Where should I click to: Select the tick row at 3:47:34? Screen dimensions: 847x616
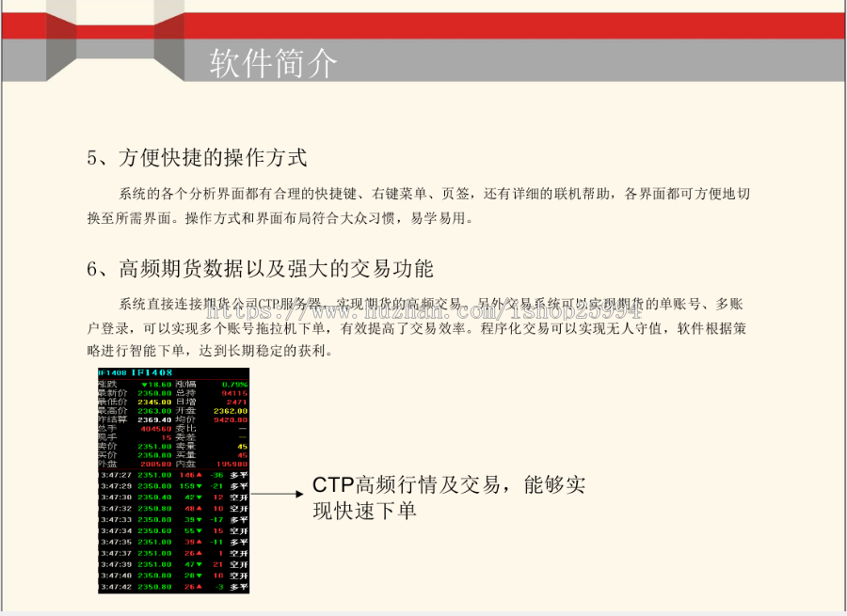click(x=173, y=530)
